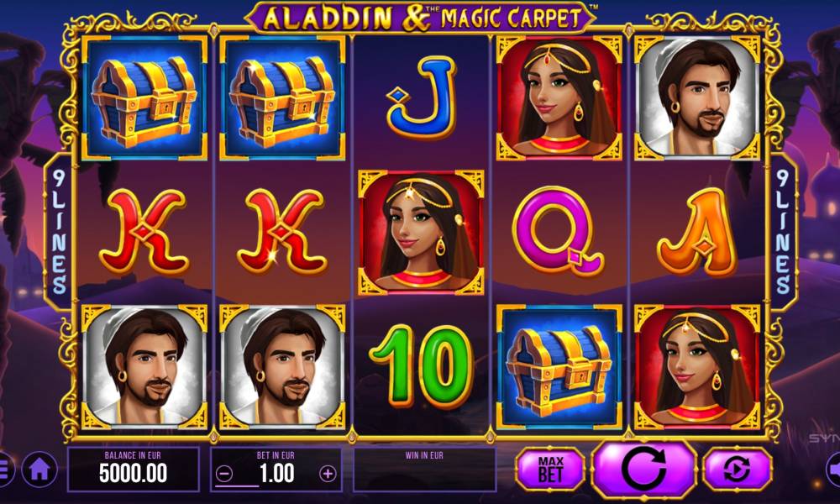Open the hamburger menu at the left edge
Viewport: 840px width, 504px height.
4,470
